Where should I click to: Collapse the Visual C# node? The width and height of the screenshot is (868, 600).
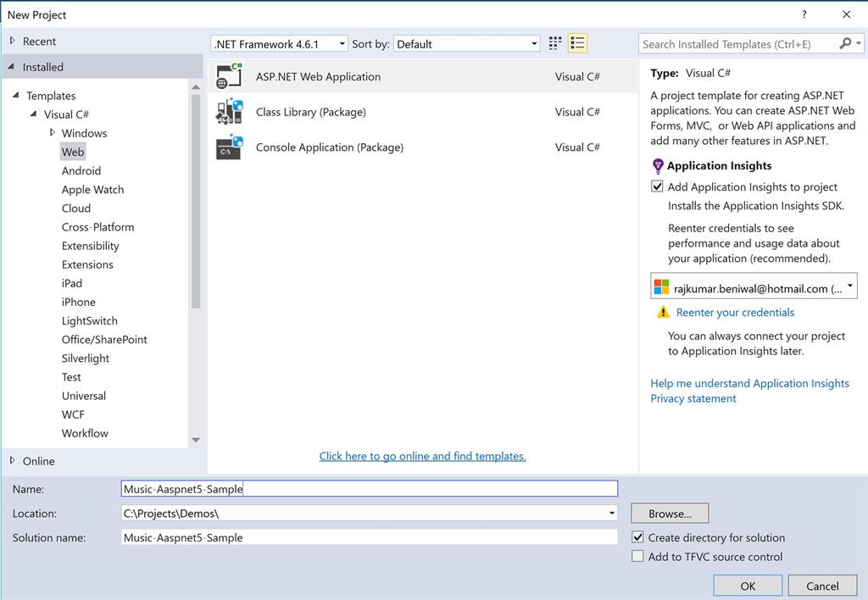[x=34, y=114]
